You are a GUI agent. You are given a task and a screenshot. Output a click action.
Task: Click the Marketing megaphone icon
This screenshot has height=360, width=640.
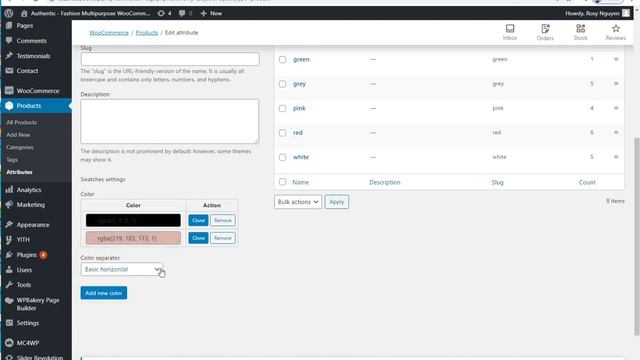pos(9,204)
